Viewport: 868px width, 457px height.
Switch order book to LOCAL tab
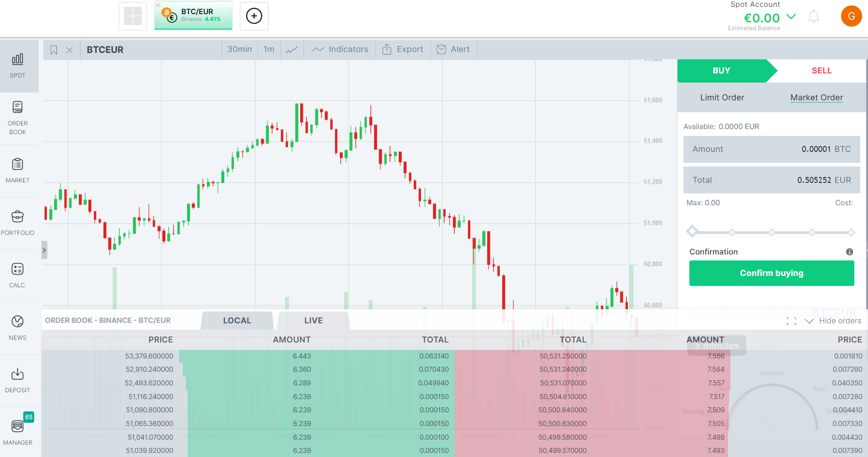237,321
